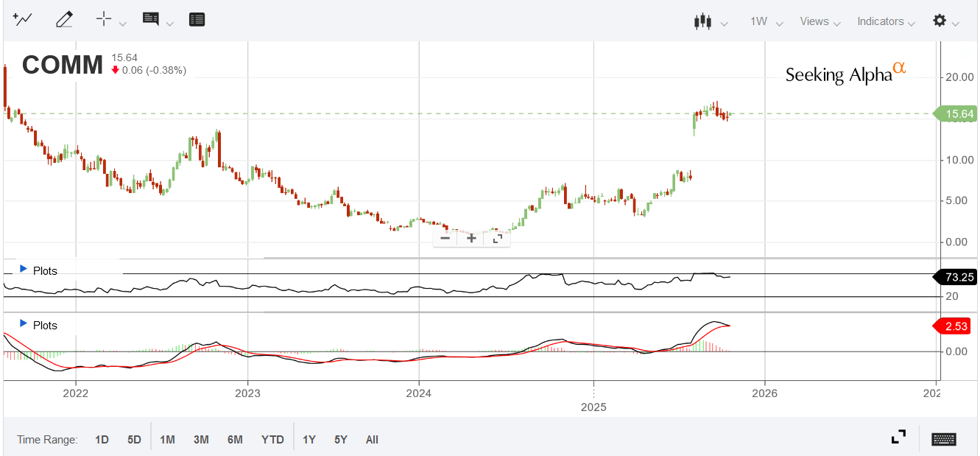Viewport: 980px width, 456px height.
Task: Open the data table icon
Action: 197,19
